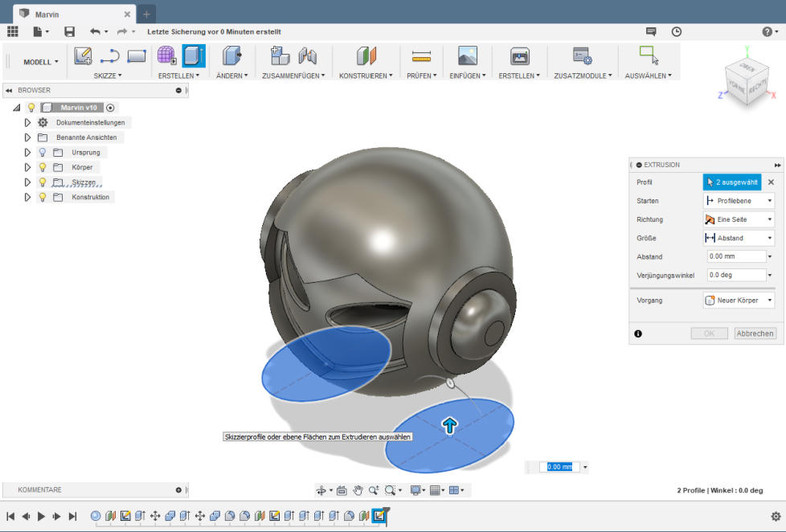Open the Starten dropdown showing Profilebene

click(x=739, y=201)
